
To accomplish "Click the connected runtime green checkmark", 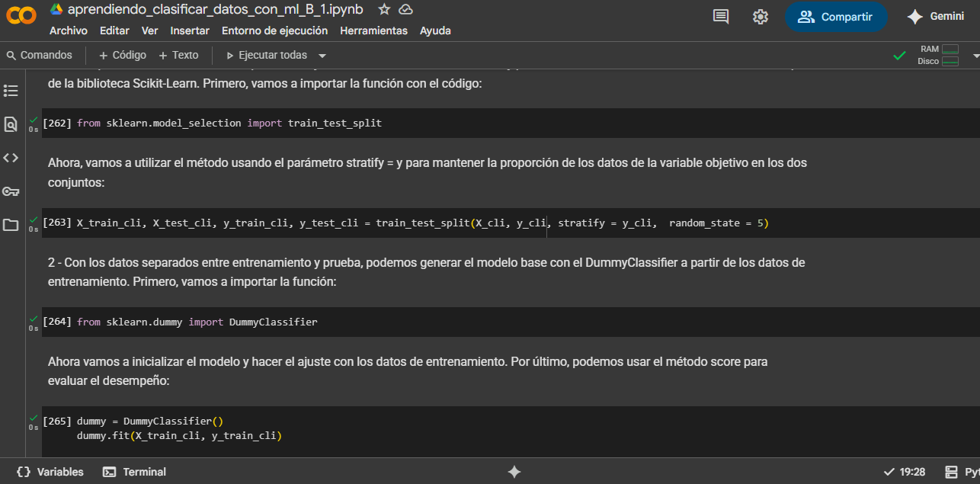I will pos(900,56).
